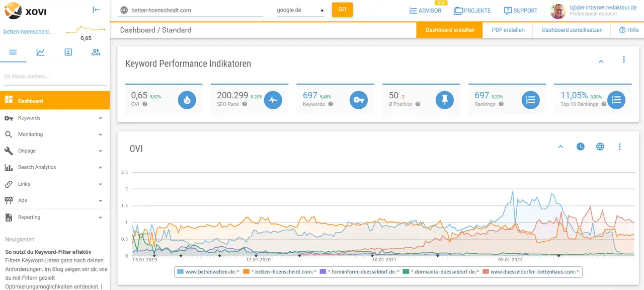Expand the Keywords menu in sidebar
Viewport: 644px width, 290px height.
coord(54,118)
